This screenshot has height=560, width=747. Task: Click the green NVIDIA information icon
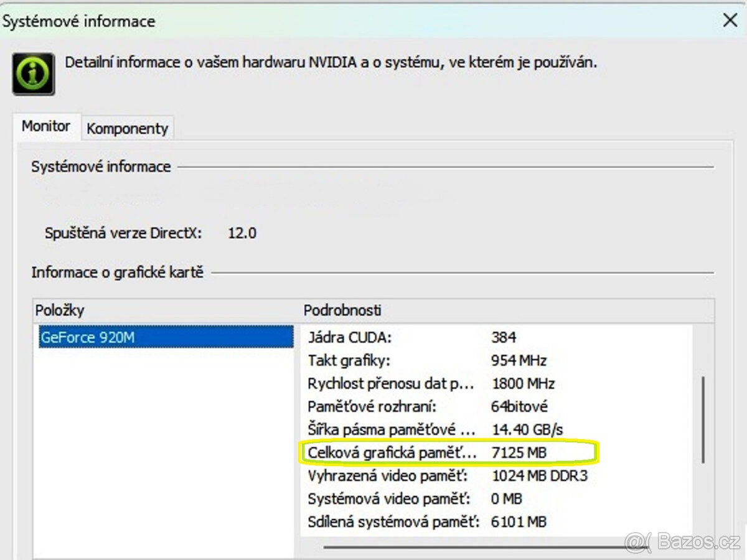tap(32, 72)
